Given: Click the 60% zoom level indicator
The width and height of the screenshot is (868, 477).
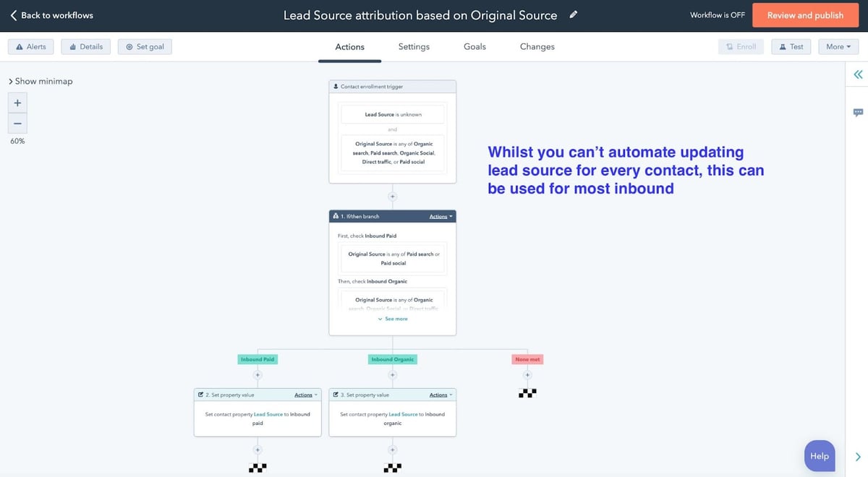Looking at the screenshot, I should (17, 140).
